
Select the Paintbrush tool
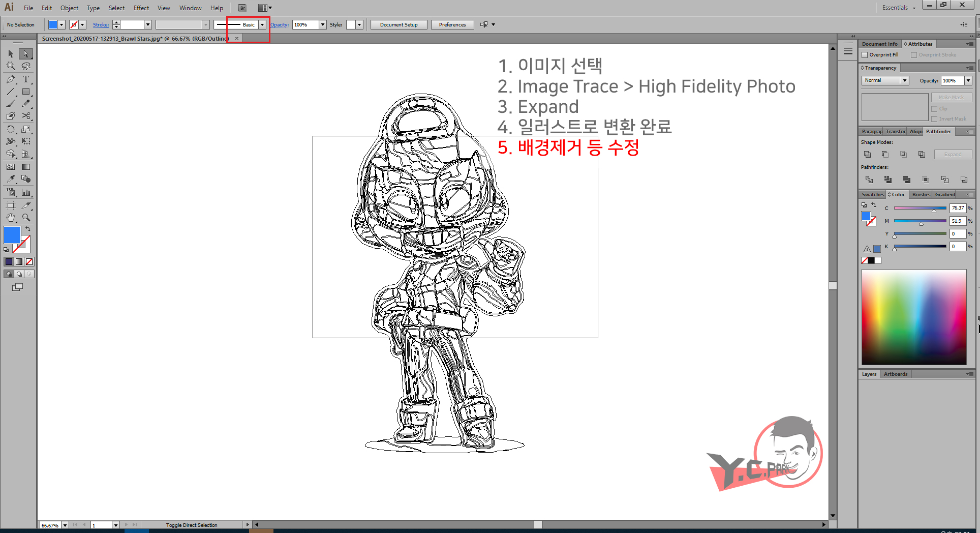coord(11,104)
